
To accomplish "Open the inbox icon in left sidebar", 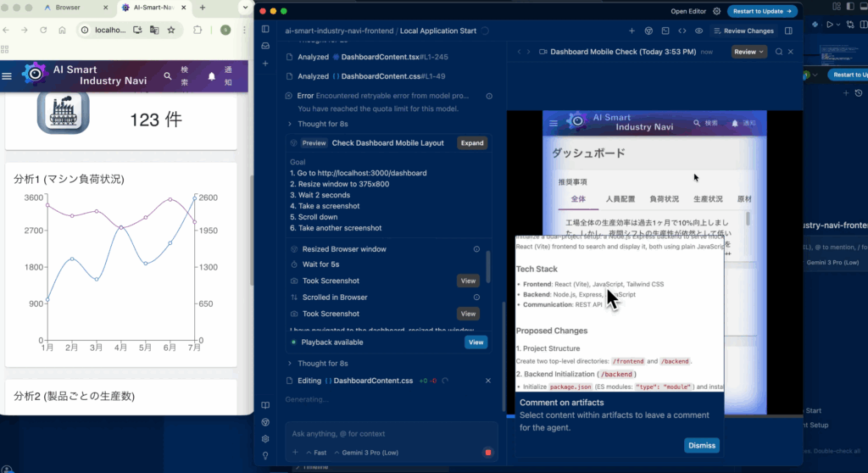I will click(265, 47).
